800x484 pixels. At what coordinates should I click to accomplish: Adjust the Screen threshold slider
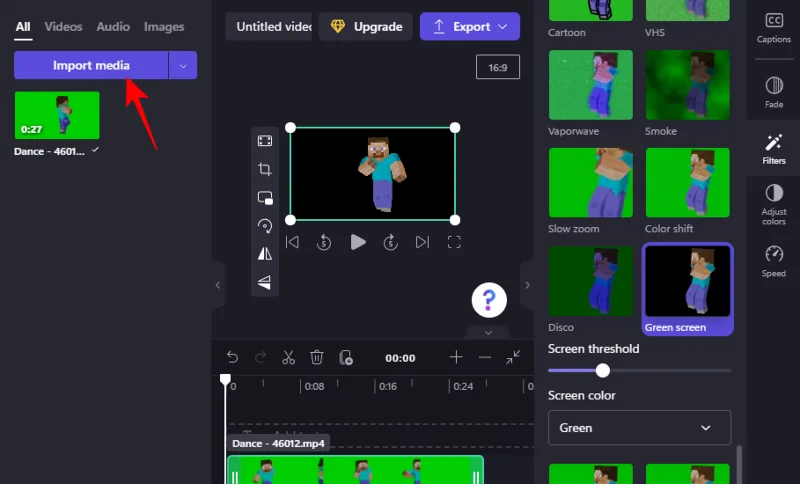coord(603,370)
